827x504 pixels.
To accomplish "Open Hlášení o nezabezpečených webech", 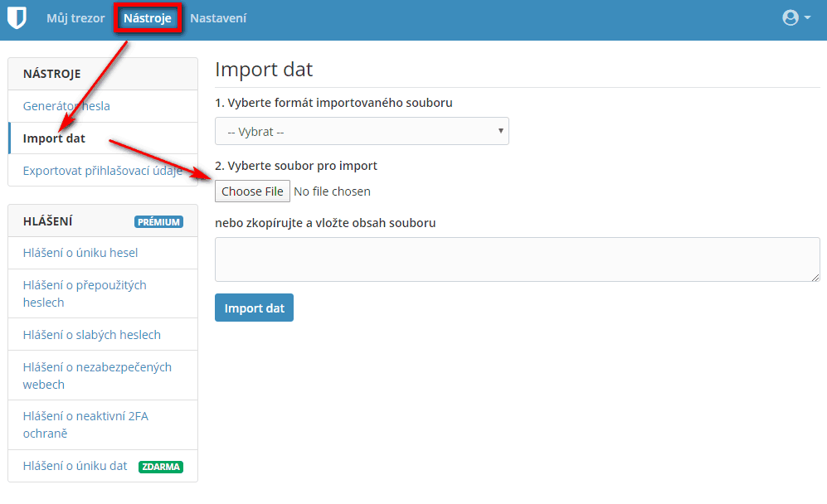I will click(x=97, y=376).
